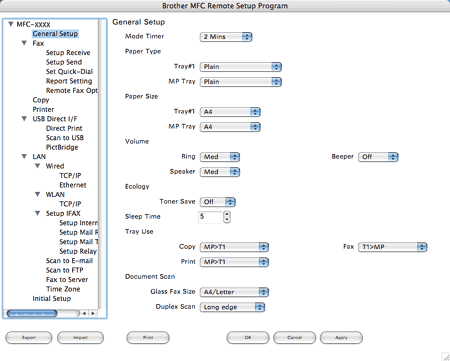
Task: Change the Ring volume dropdown
Action: [x=220, y=157]
